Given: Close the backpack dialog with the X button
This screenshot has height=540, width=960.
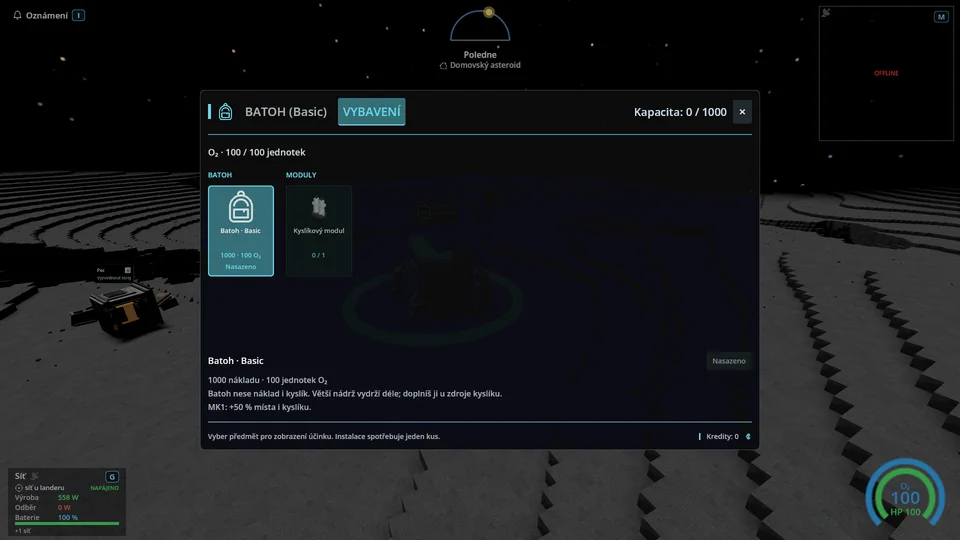Looking at the screenshot, I should (742, 112).
